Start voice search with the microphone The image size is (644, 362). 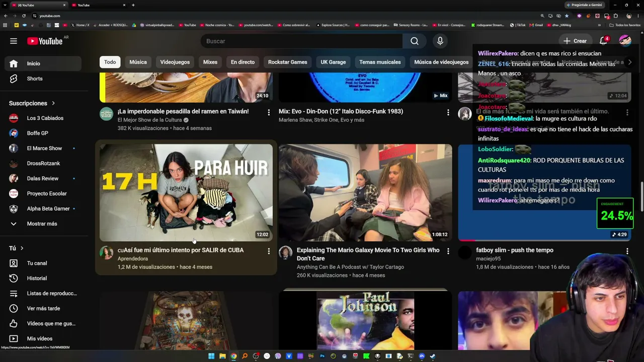[440, 41]
